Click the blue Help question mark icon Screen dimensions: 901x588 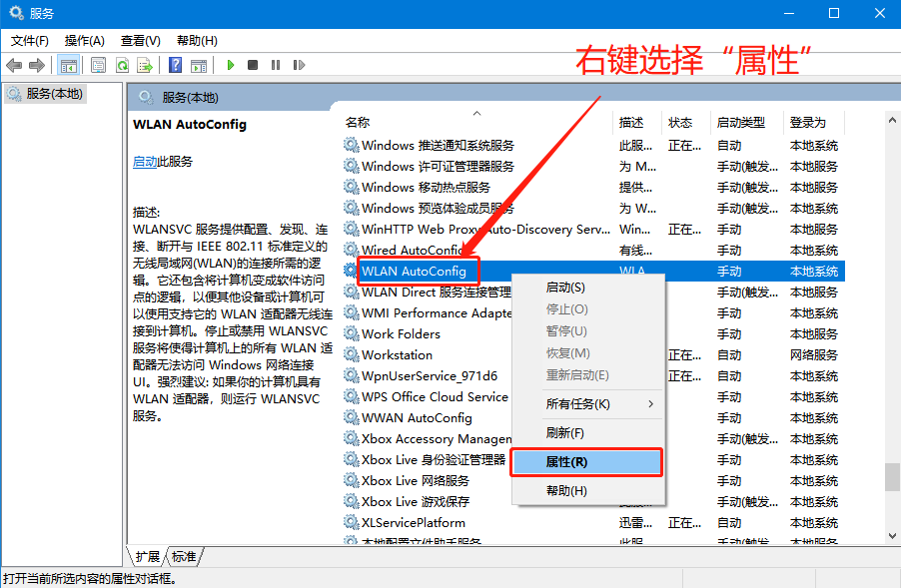[175, 65]
